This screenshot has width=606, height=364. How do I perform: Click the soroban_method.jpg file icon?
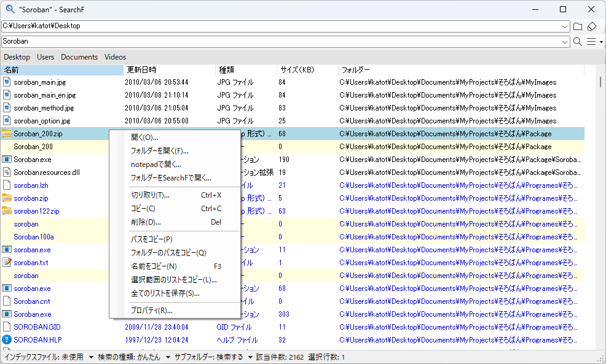click(x=7, y=107)
